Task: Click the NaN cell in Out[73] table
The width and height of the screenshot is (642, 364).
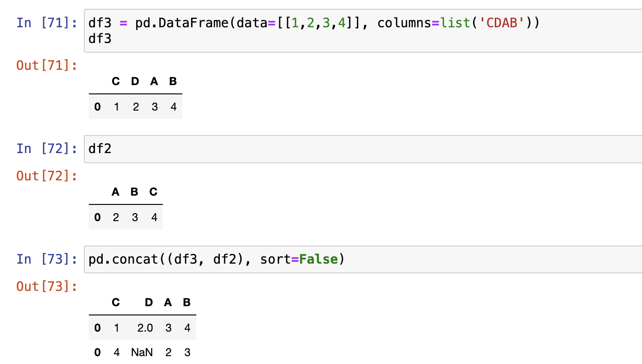Action: click(x=142, y=353)
